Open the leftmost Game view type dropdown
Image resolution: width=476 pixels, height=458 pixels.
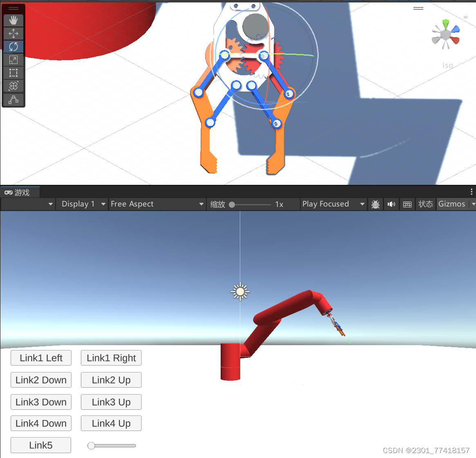click(x=28, y=204)
